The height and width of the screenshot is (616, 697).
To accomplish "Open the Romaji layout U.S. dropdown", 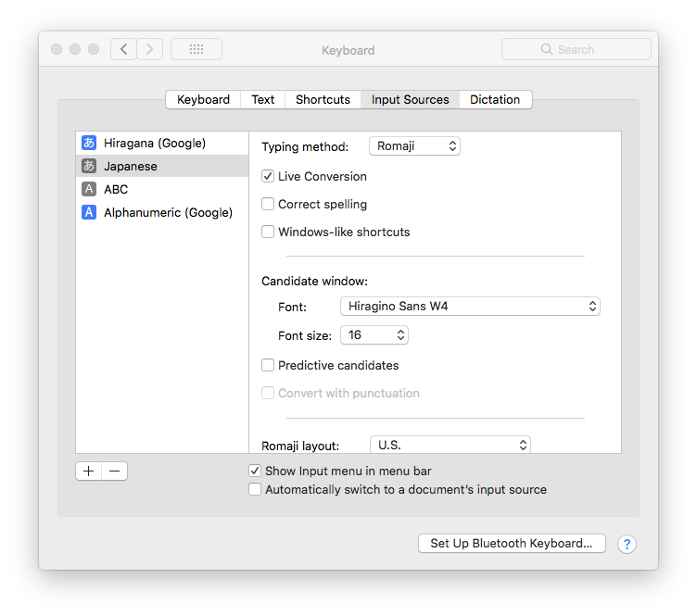I will 450,445.
